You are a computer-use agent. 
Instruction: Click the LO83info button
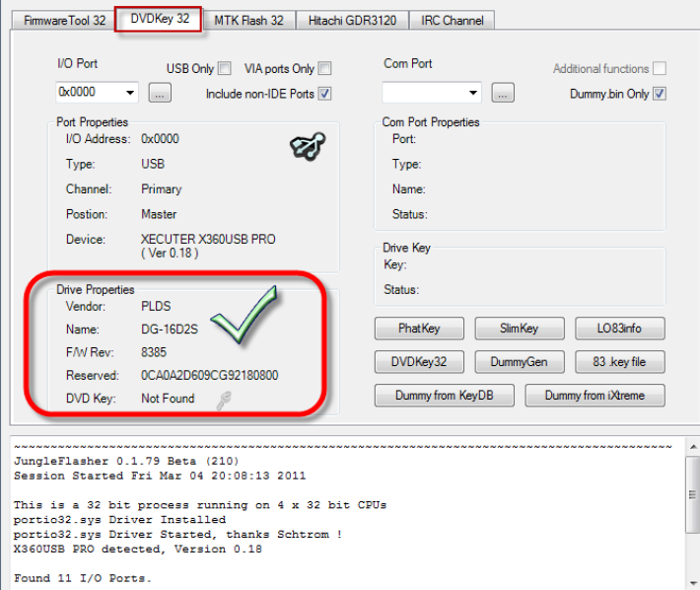[619, 329]
